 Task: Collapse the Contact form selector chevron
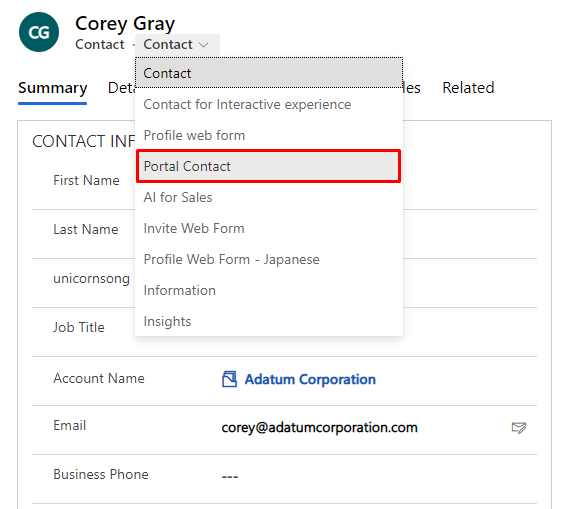click(x=204, y=45)
